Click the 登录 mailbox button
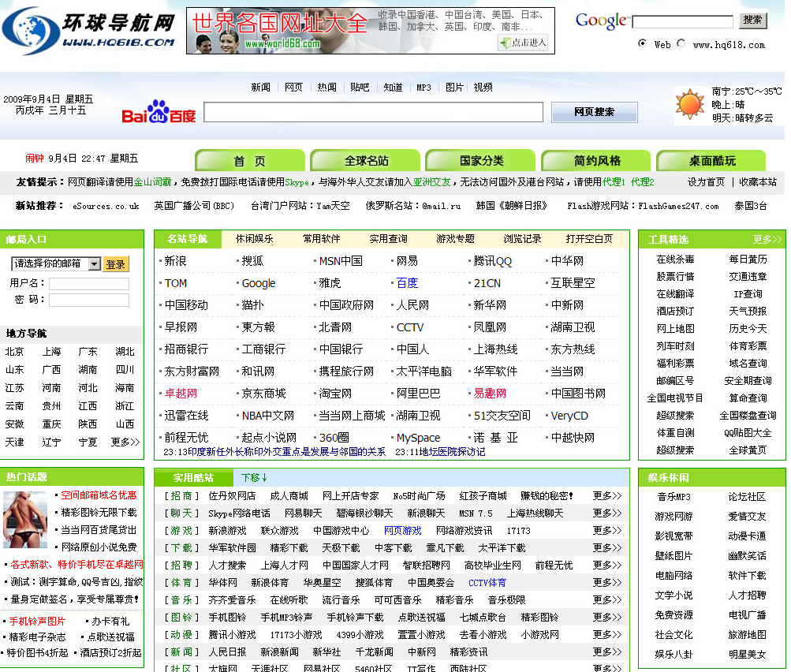This screenshot has height=672, width=791. click(x=115, y=264)
